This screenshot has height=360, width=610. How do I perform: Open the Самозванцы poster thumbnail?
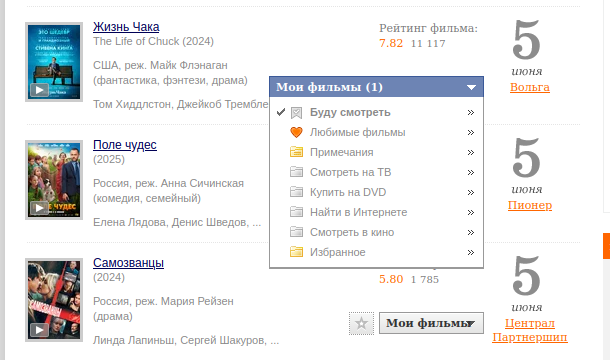point(54,300)
